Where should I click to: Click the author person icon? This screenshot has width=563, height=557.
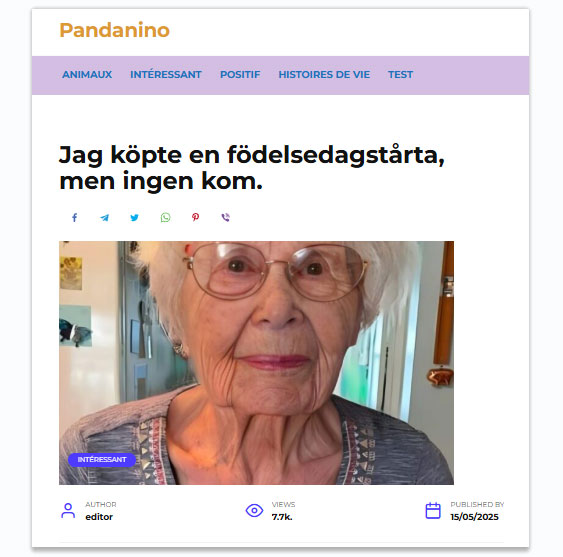(x=68, y=511)
